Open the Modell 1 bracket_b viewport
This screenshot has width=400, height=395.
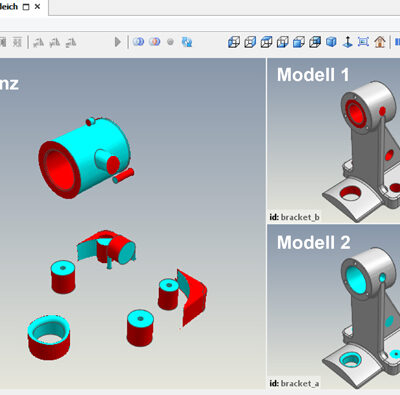(334, 140)
